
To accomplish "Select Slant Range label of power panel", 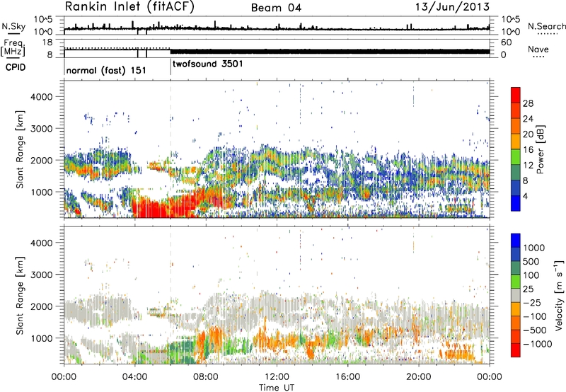I will (20, 149).
